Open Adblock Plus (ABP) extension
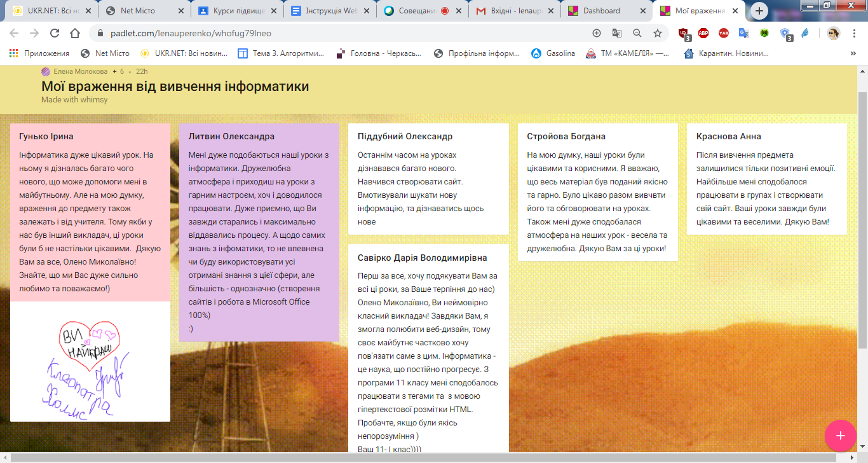The width and height of the screenshot is (868, 463). (703, 33)
